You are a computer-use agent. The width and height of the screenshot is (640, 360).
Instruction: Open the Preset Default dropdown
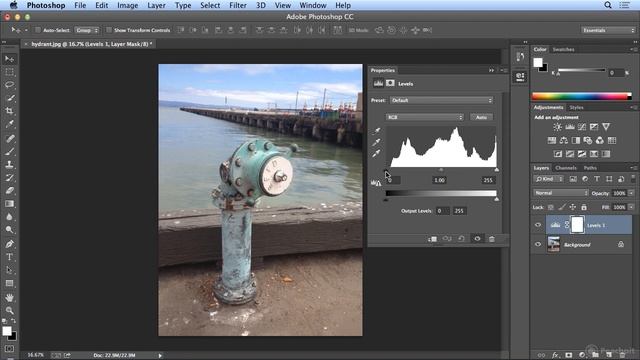(441, 100)
